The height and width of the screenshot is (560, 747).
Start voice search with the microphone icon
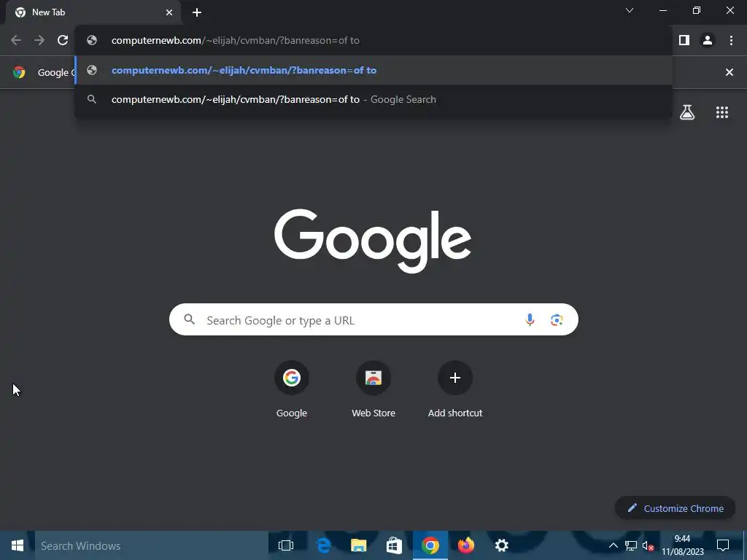530,320
